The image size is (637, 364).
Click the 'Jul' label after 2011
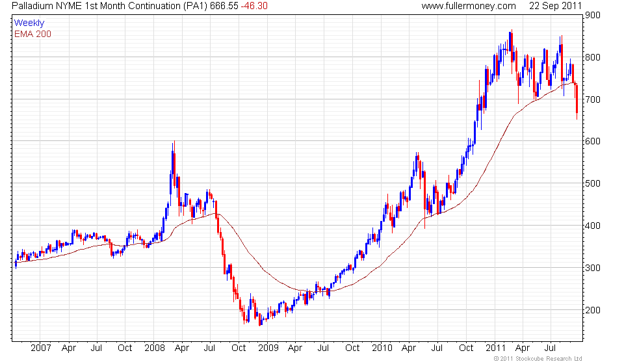tap(550, 348)
